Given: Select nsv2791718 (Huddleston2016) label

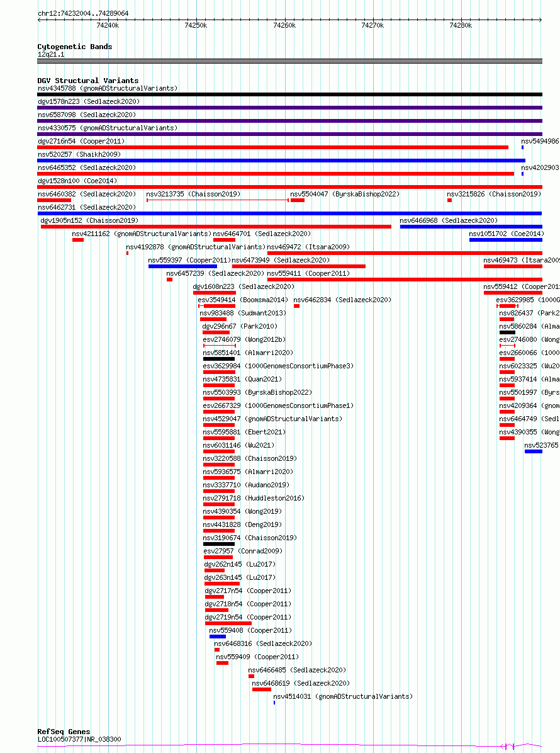Looking at the screenshot, I should pyautogui.click(x=254, y=499).
